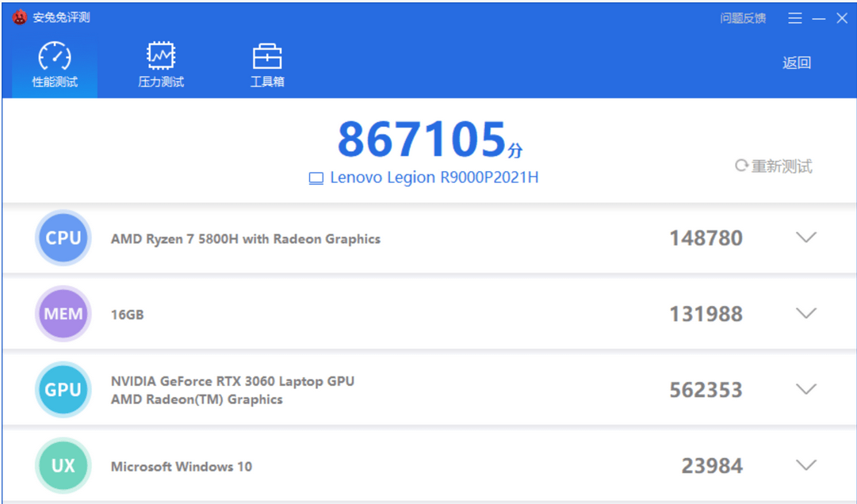
Task: Click the UX badge icon
Action: point(63,466)
